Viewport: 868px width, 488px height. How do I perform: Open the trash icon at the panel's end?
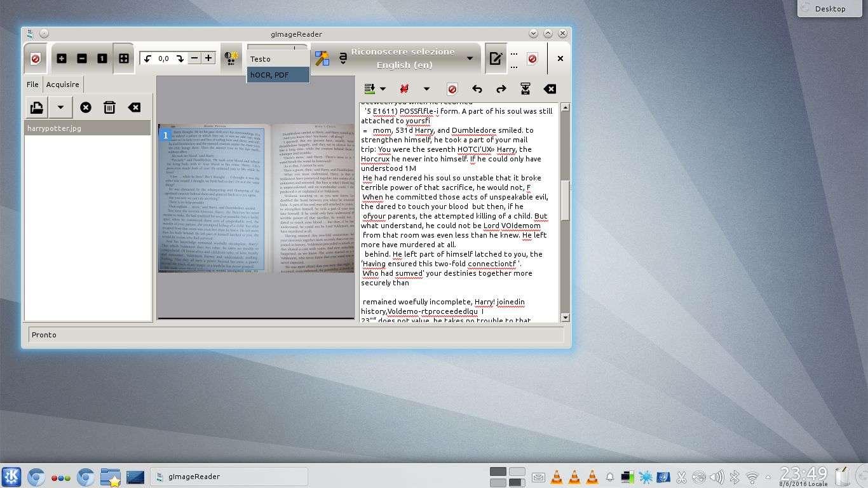point(843,477)
